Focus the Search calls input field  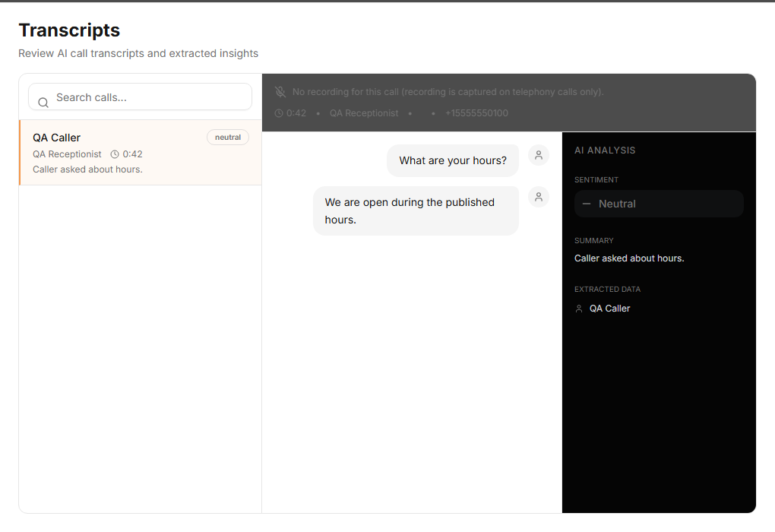tap(141, 97)
